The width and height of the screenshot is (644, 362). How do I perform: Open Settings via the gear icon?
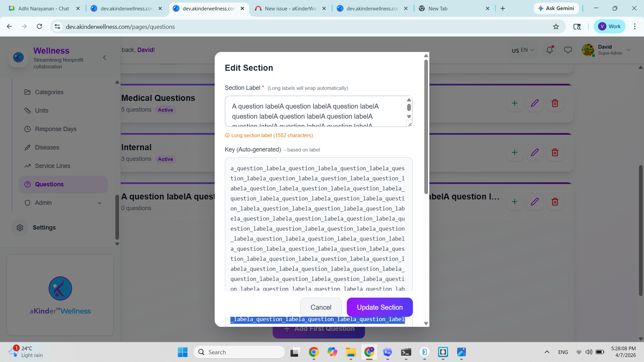pyautogui.click(x=20, y=228)
